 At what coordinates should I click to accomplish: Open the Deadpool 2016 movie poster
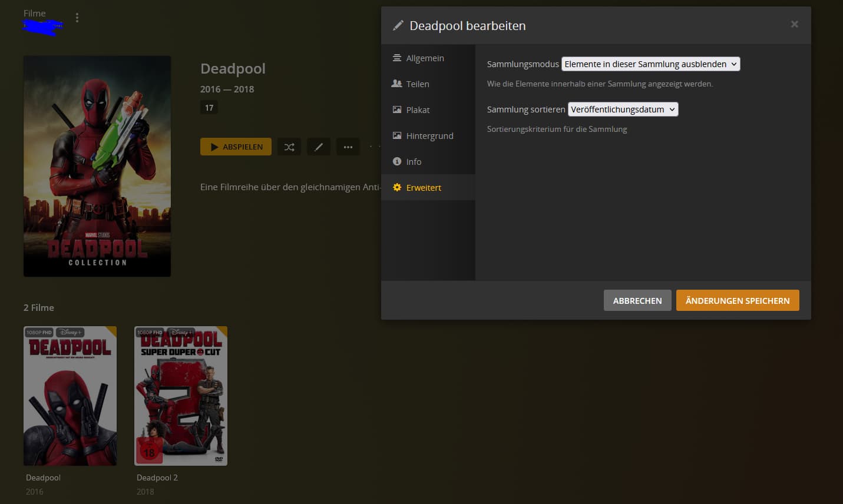click(x=70, y=396)
